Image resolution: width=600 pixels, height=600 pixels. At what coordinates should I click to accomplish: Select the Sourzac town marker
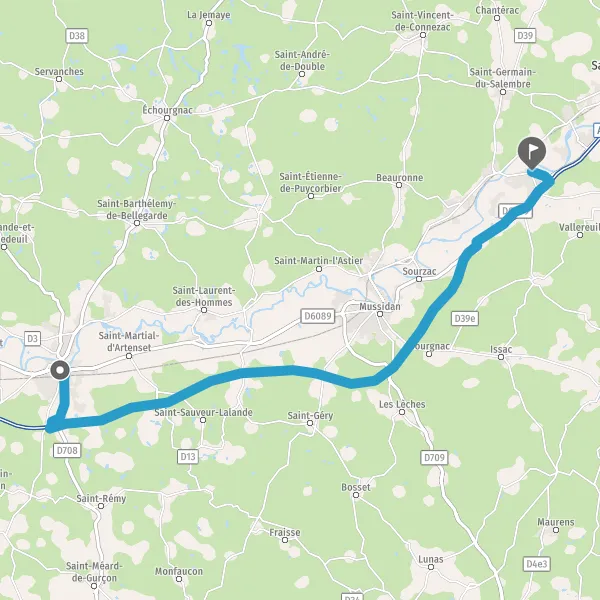coord(419,279)
